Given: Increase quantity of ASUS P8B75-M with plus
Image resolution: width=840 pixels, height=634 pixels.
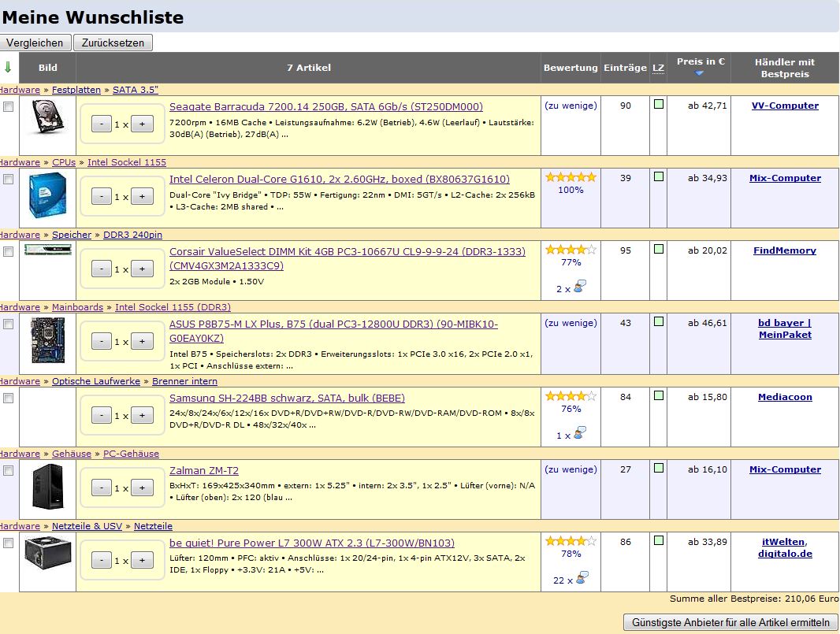Looking at the screenshot, I should coord(142,342).
